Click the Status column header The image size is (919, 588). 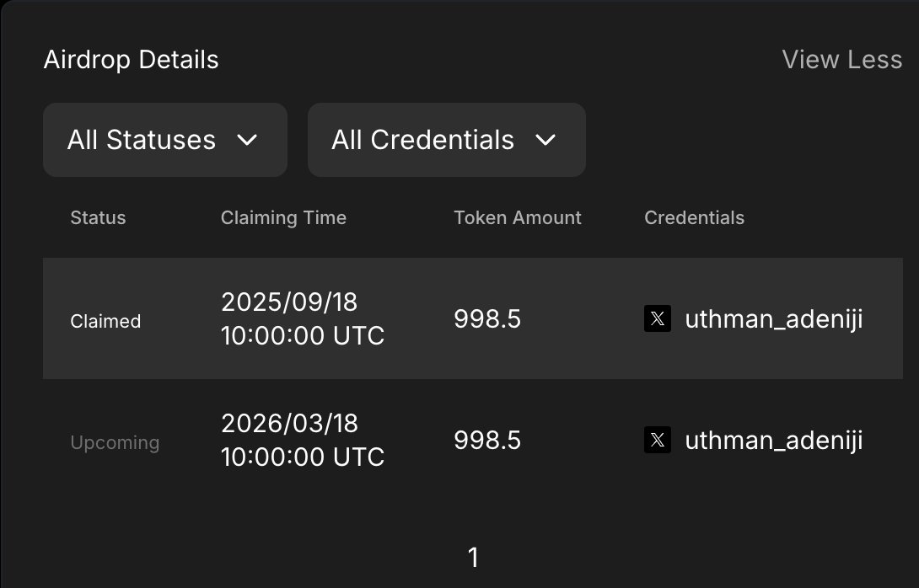point(98,218)
